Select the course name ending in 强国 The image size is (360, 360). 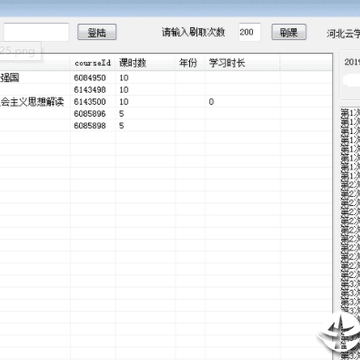[x=9, y=78]
